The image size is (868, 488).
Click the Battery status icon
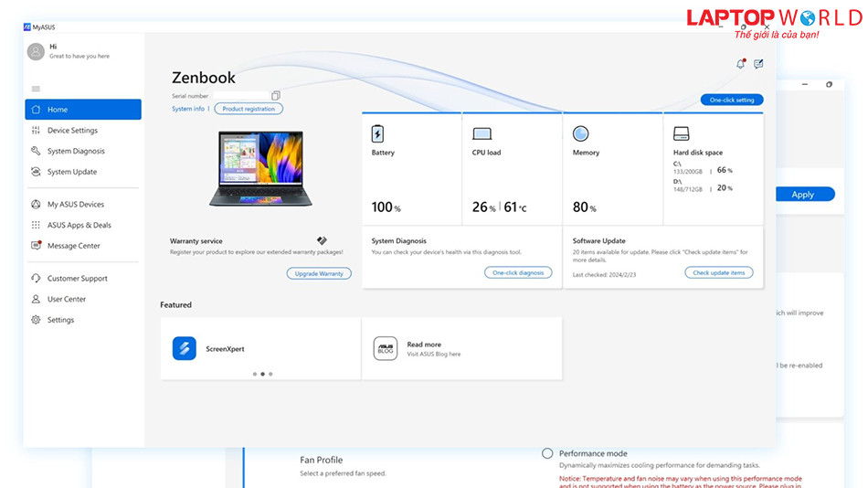point(377,134)
